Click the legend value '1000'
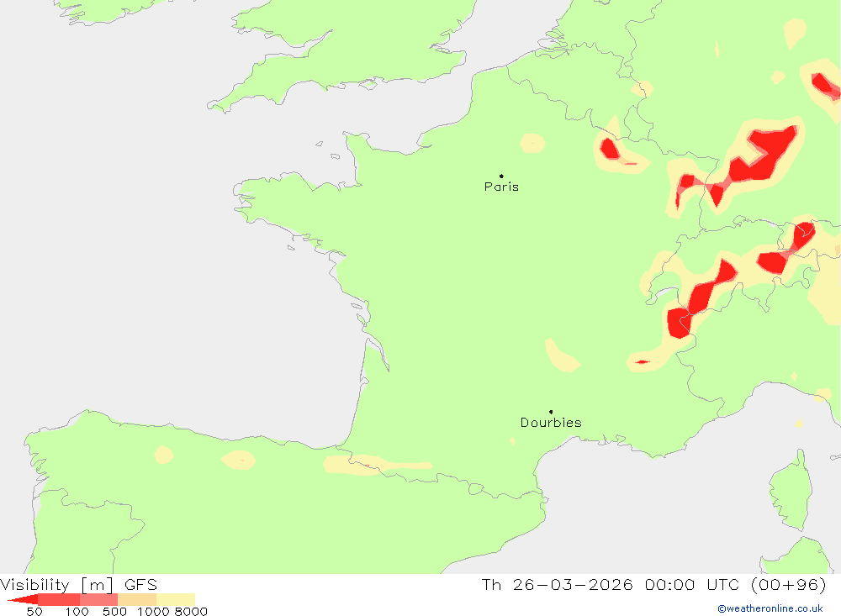This screenshot has width=841, height=616. 153,612
